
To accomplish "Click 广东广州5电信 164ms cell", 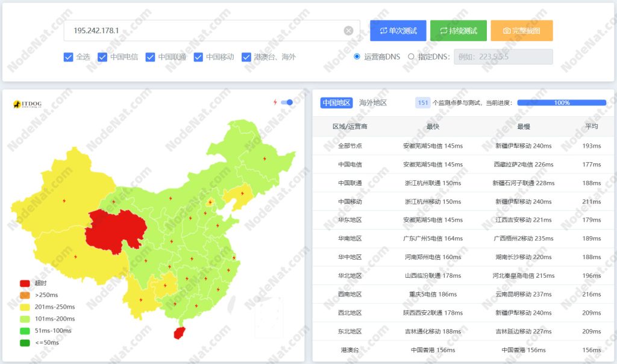I will pos(433,239).
